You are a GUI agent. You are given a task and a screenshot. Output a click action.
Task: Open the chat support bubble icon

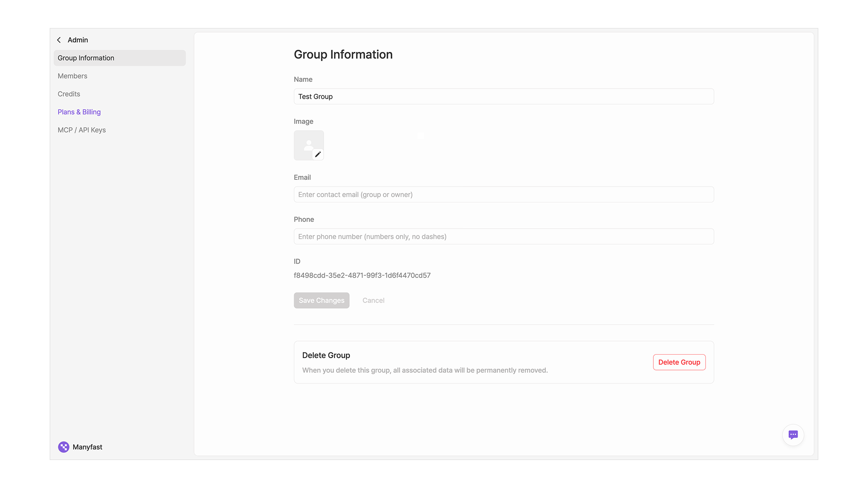(793, 435)
